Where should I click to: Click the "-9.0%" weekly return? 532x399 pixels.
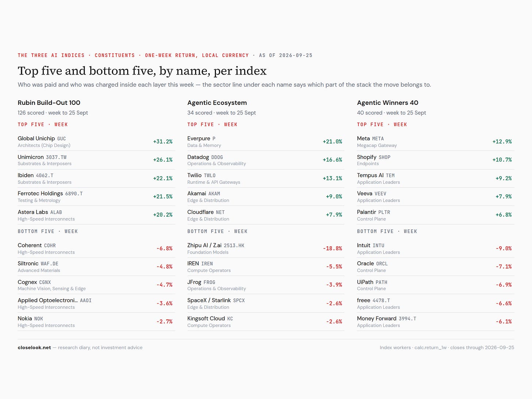pyautogui.click(x=503, y=248)
